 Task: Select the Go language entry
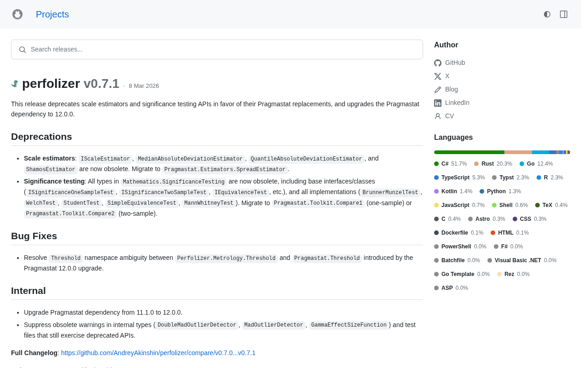coord(531,164)
